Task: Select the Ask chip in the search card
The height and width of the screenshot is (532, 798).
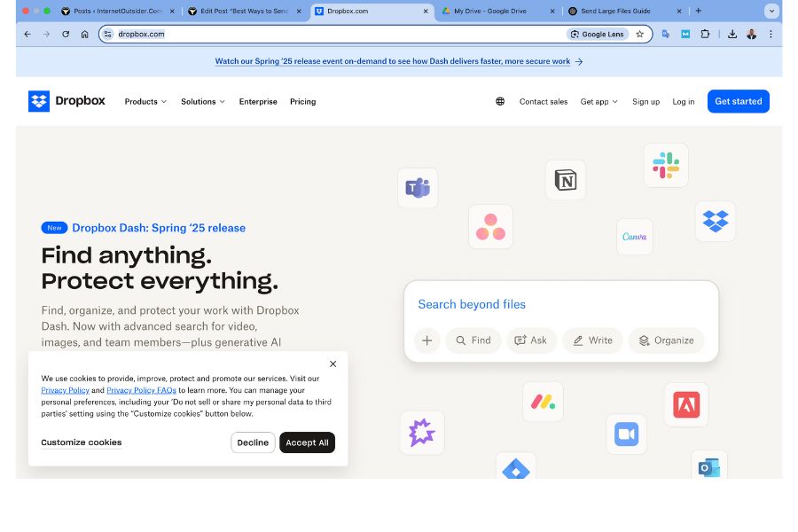Action: click(531, 340)
